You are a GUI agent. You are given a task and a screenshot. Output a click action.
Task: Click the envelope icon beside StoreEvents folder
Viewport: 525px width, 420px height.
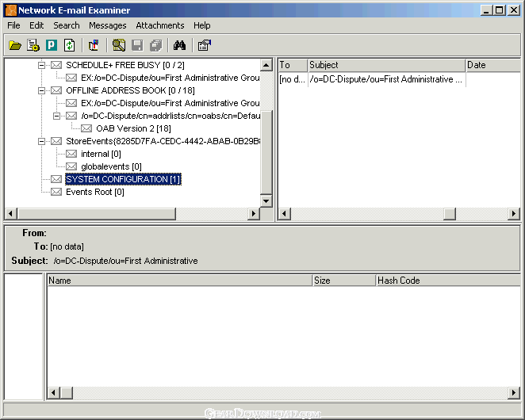pyautogui.click(x=56, y=141)
